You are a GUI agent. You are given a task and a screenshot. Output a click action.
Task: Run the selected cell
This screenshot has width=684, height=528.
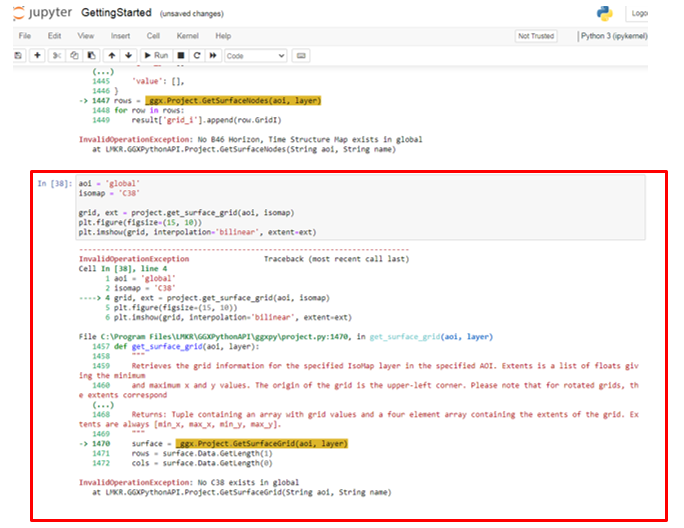coord(156,55)
